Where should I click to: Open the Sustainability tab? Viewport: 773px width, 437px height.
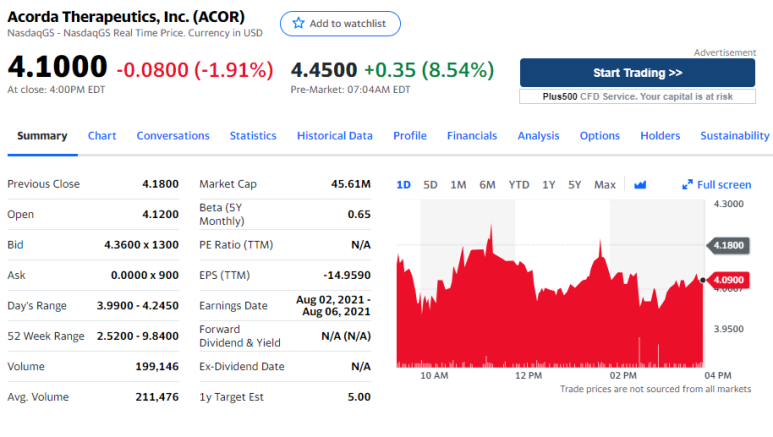point(735,136)
